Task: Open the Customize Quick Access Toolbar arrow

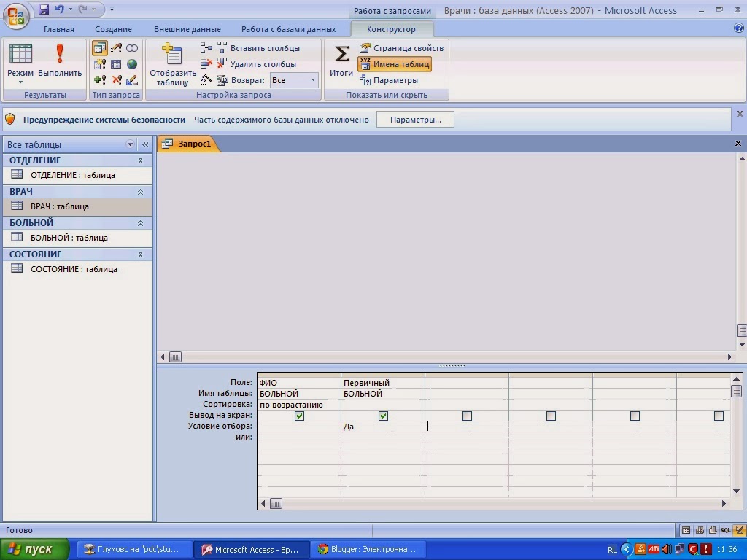Action: [x=112, y=9]
